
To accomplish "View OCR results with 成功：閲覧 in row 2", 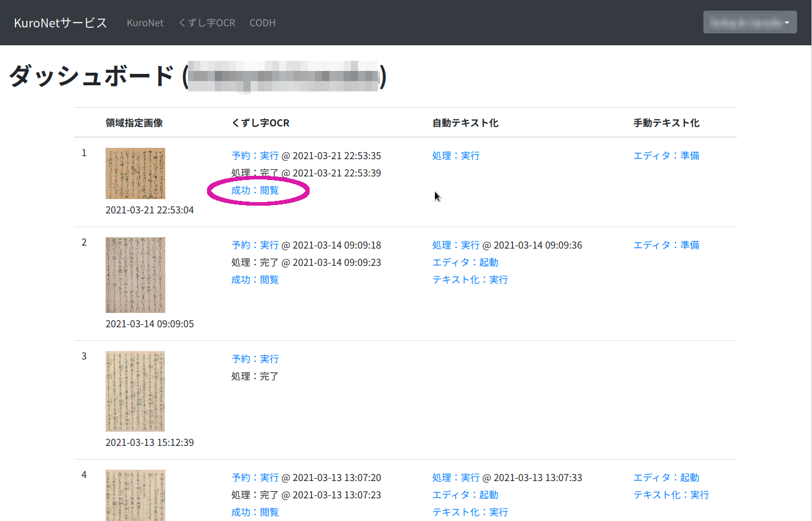I will [255, 279].
